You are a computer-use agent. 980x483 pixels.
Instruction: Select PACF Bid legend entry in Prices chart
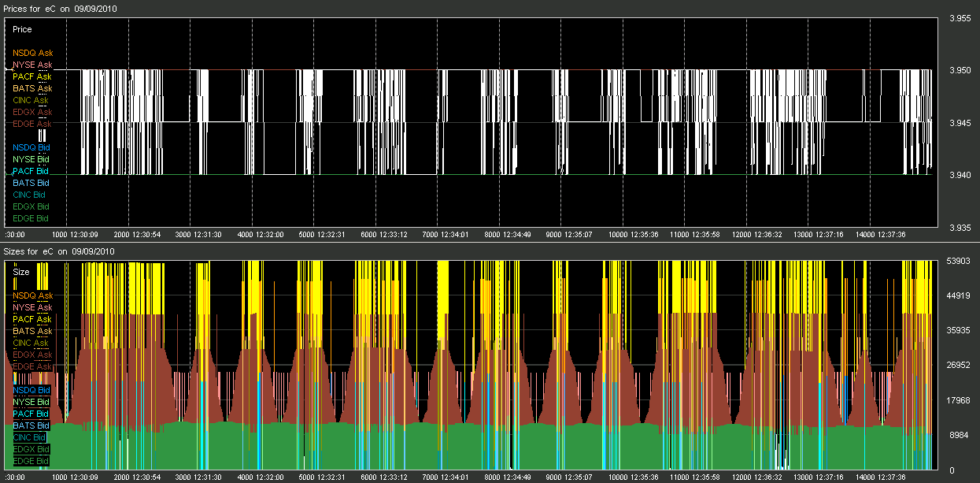(x=31, y=171)
